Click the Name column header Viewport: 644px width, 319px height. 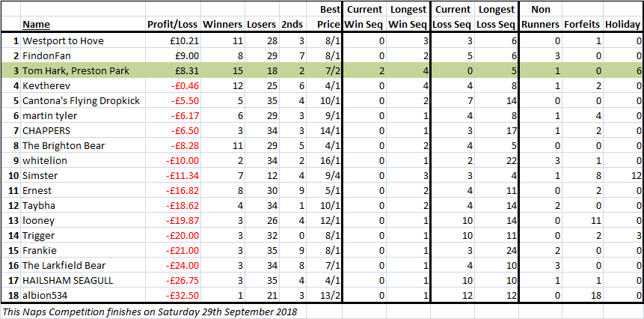click(x=36, y=25)
